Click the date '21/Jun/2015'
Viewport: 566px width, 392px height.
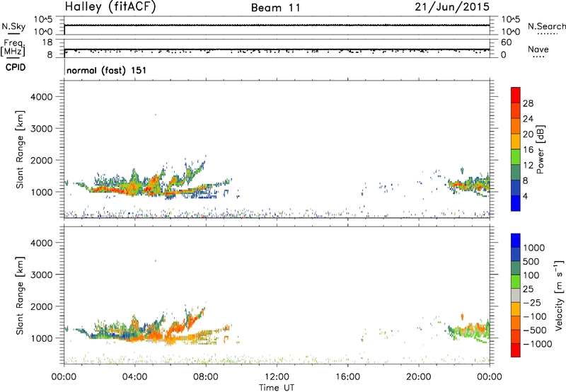[x=452, y=6]
